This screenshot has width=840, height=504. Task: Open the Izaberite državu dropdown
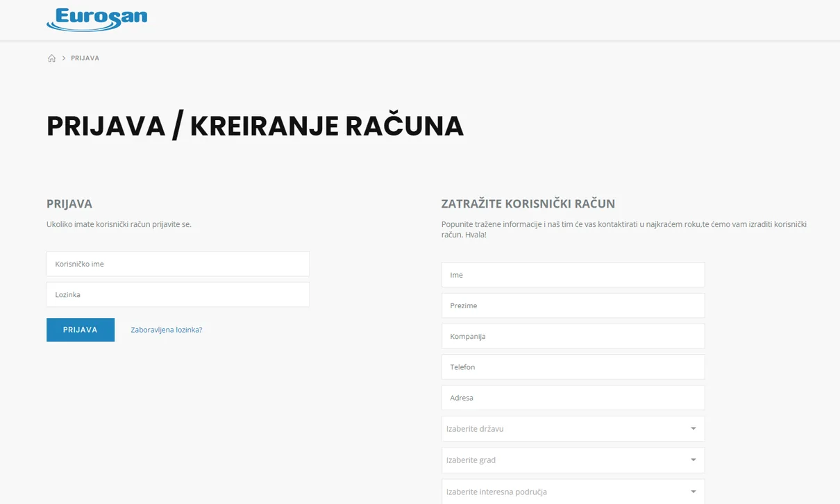(573, 429)
